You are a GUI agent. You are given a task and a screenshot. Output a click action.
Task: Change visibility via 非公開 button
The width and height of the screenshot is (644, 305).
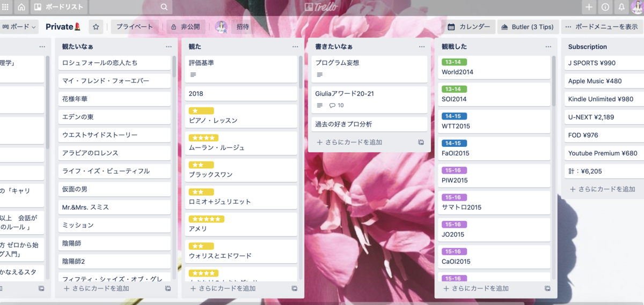[186, 27]
